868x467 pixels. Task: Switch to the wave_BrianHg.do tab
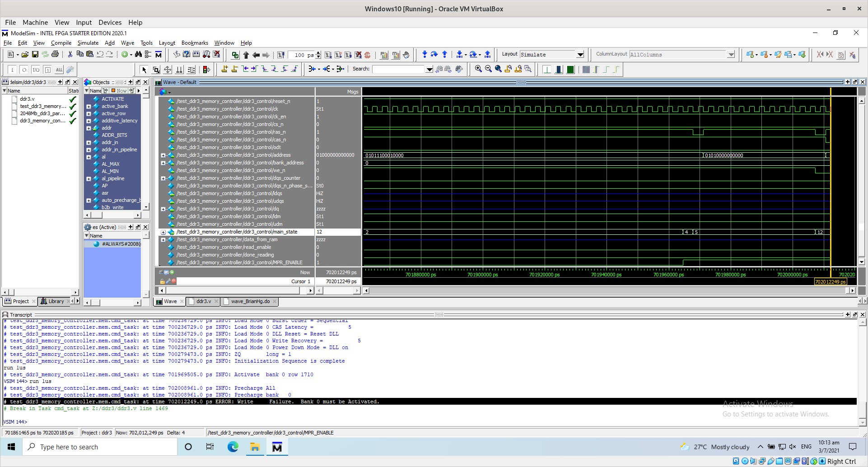[x=250, y=301]
